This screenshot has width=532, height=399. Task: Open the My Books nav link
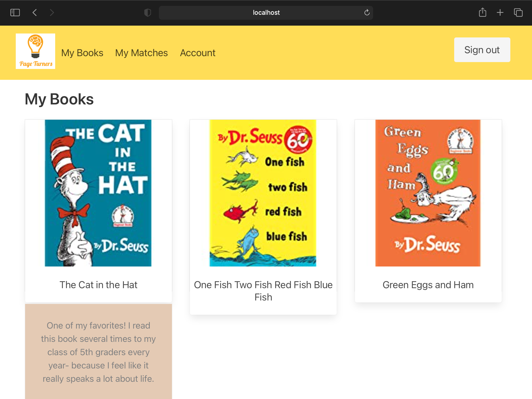[82, 53]
